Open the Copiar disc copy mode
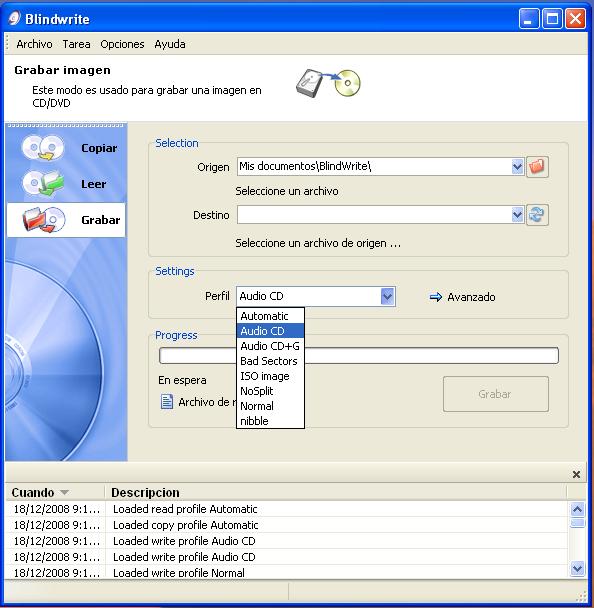The width and height of the screenshot is (594, 608). coord(66,147)
